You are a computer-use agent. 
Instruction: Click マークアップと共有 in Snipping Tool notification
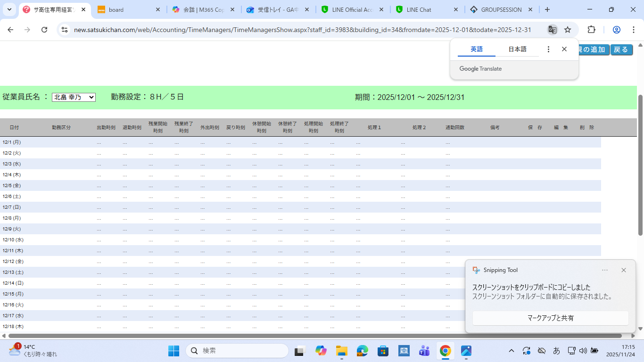coord(550,318)
